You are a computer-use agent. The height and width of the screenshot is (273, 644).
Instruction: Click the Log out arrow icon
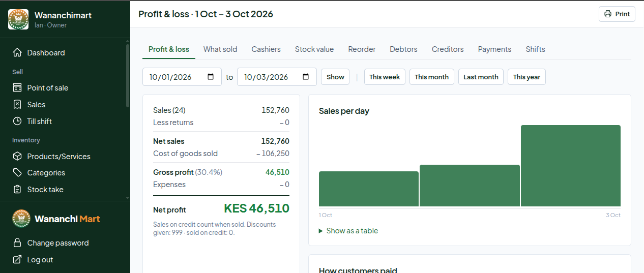pyautogui.click(x=17, y=260)
